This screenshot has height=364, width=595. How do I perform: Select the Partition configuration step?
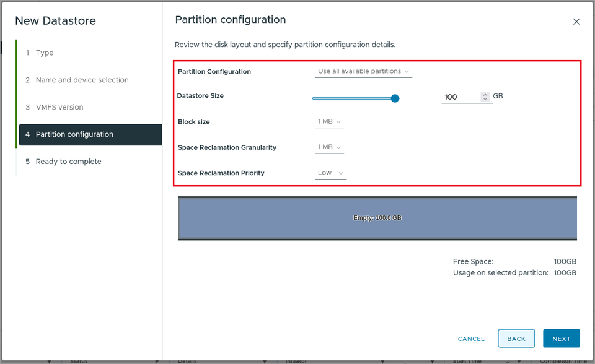click(90, 134)
